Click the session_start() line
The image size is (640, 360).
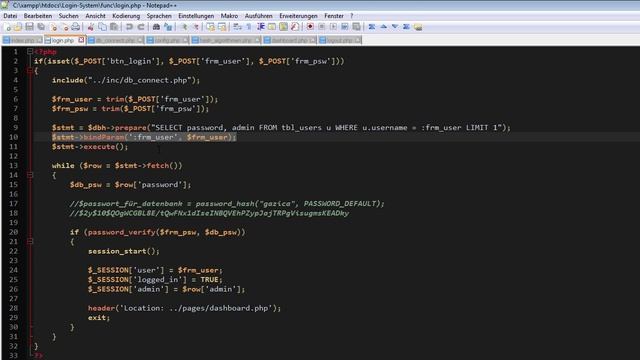124,251
